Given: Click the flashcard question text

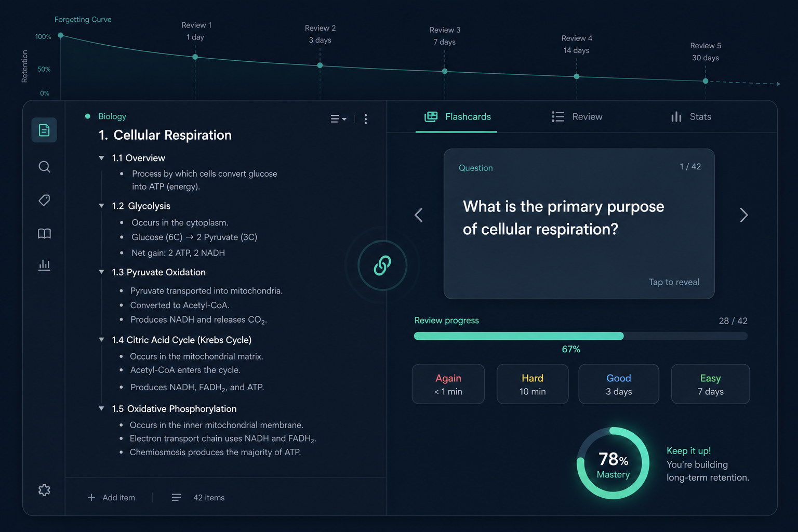Looking at the screenshot, I should point(563,218).
